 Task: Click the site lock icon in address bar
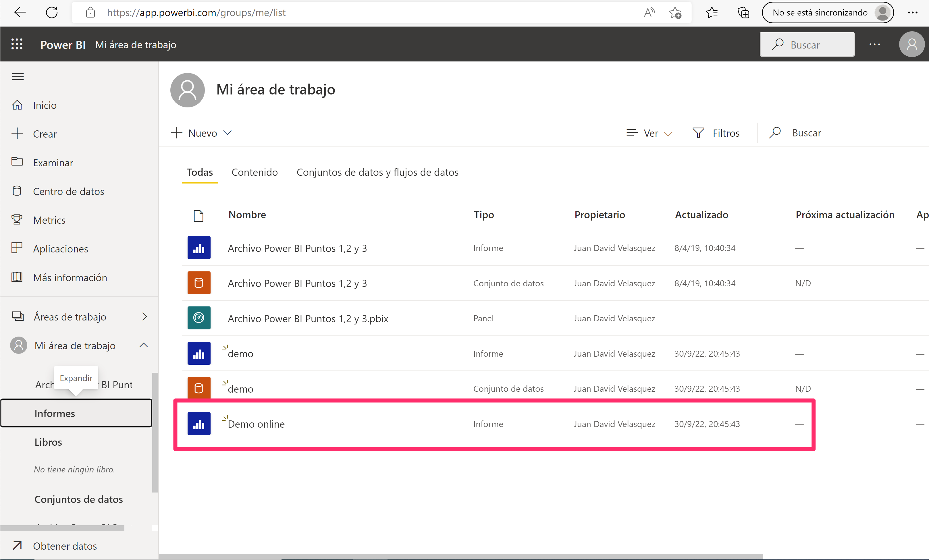pyautogui.click(x=90, y=12)
